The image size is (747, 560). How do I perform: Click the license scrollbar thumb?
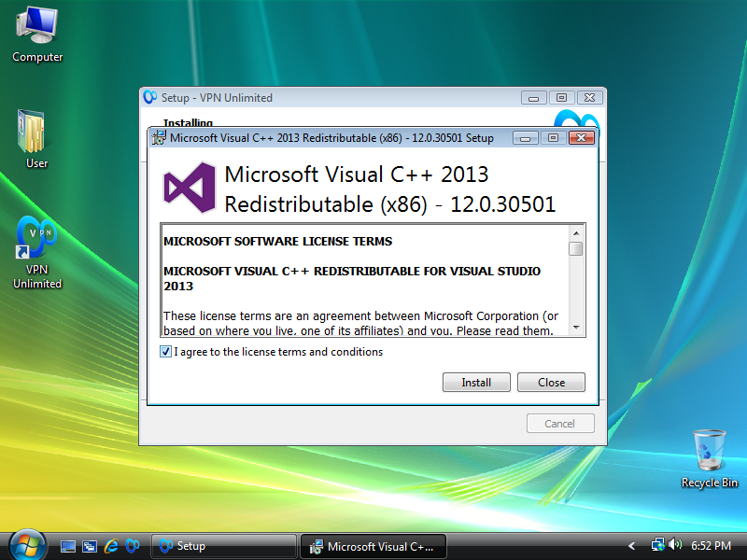(x=576, y=248)
